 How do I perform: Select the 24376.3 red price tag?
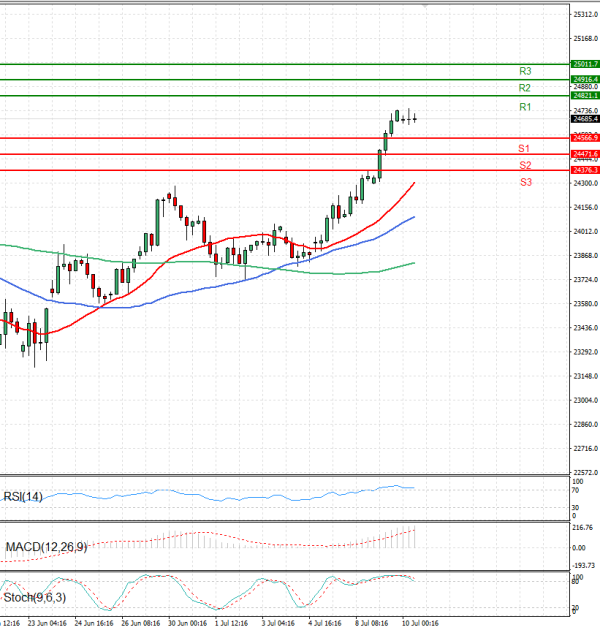pyautogui.click(x=585, y=170)
